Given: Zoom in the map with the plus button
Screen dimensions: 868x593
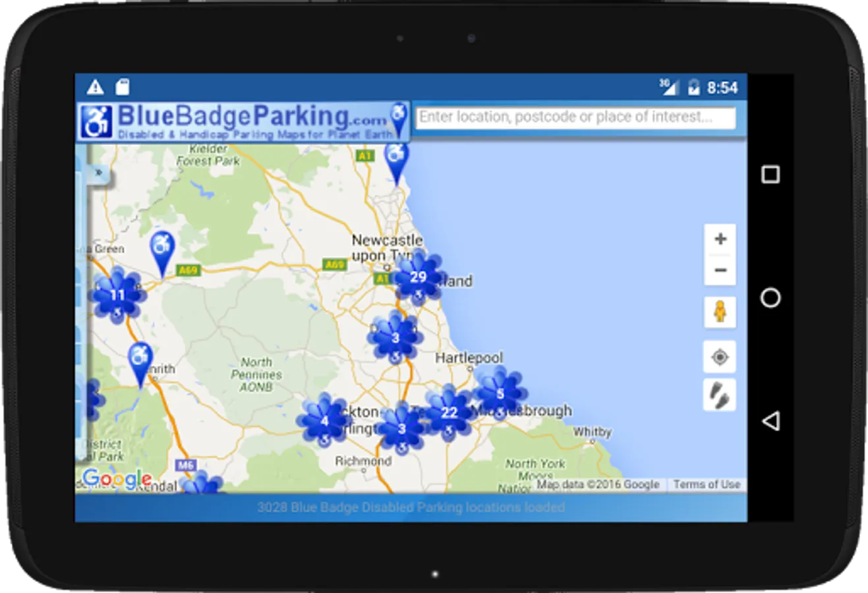Looking at the screenshot, I should click(720, 239).
